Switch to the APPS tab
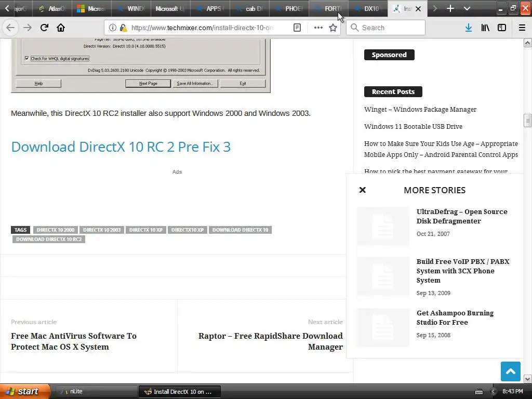Viewport: 532px width, 399px height. (210, 8)
